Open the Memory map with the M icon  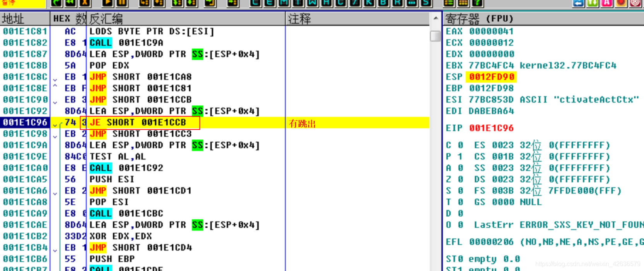(x=284, y=3)
